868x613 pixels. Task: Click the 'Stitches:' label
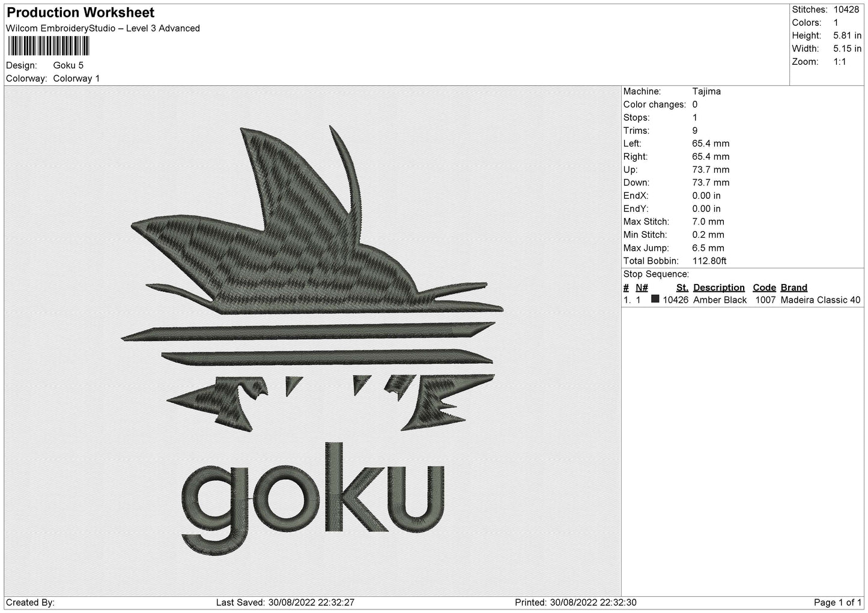(810, 10)
